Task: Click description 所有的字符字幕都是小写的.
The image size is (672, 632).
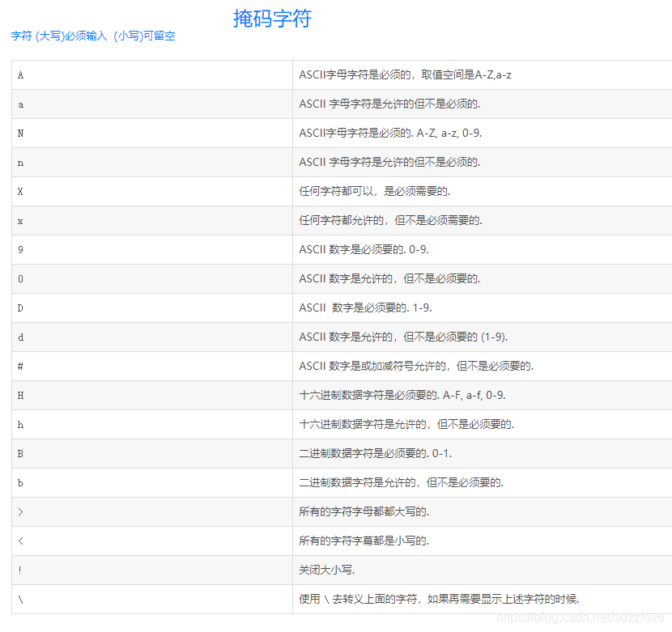Action: coord(364,541)
